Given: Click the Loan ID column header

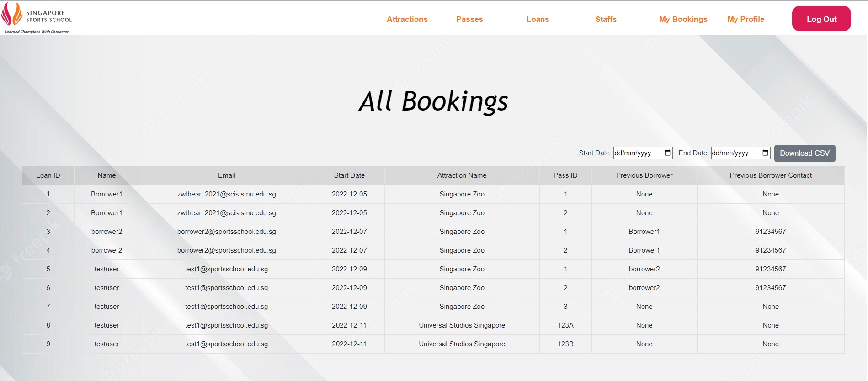Looking at the screenshot, I should (x=48, y=175).
